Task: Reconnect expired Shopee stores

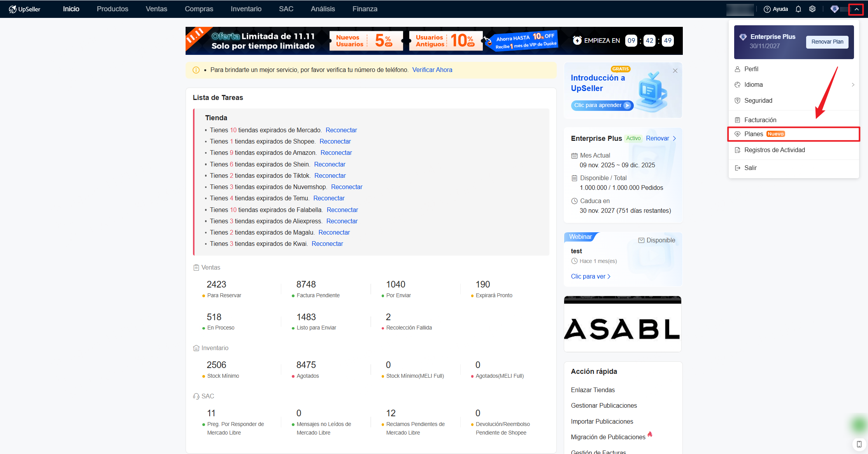Action: click(x=335, y=141)
